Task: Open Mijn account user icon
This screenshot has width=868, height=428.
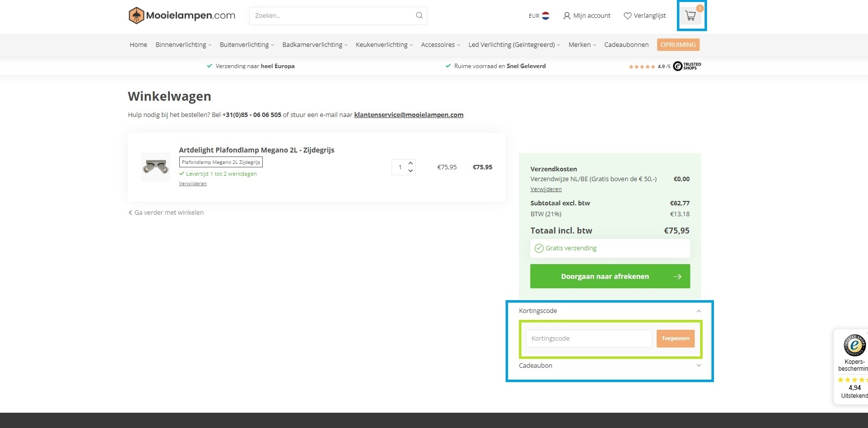Action: point(567,16)
